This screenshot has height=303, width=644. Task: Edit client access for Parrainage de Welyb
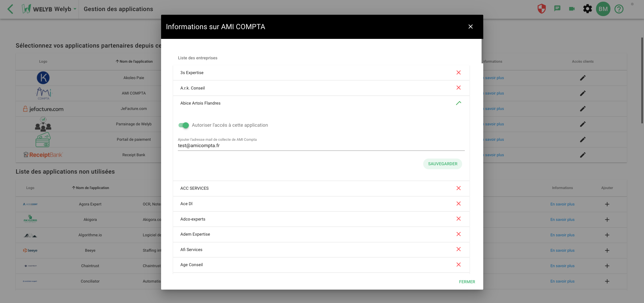(583, 124)
